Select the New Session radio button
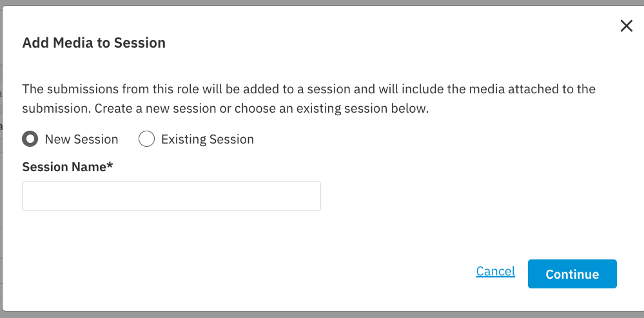Viewport: 644px width, 318px height. [x=30, y=139]
